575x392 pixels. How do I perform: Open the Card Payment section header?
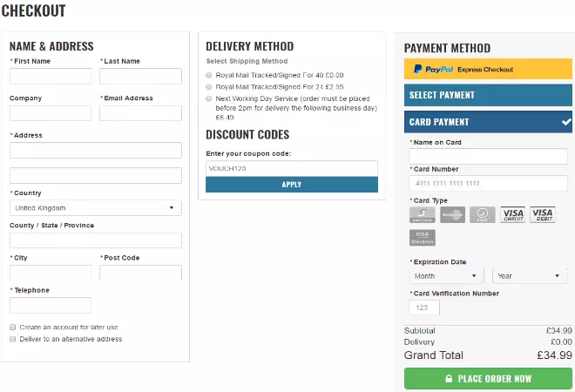[479, 122]
